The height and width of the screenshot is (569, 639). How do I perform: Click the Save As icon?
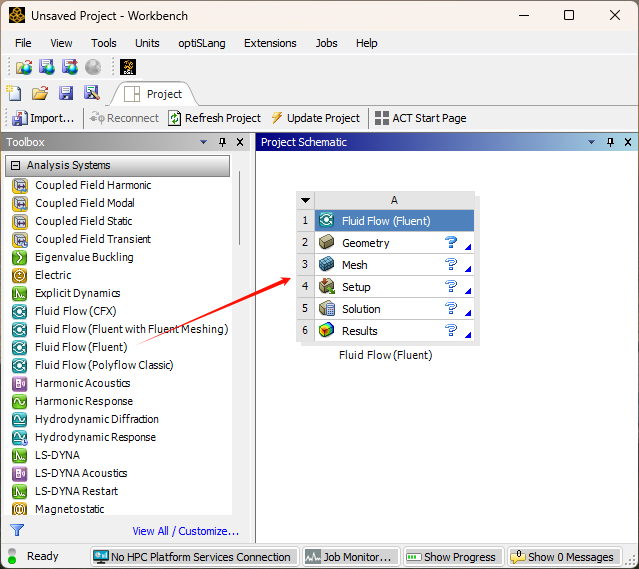[92, 93]
